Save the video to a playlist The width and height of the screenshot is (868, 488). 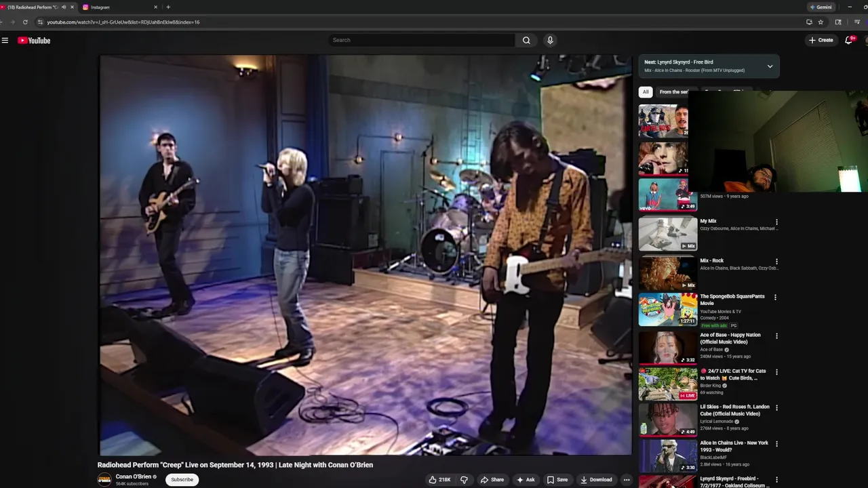point(557,480)
